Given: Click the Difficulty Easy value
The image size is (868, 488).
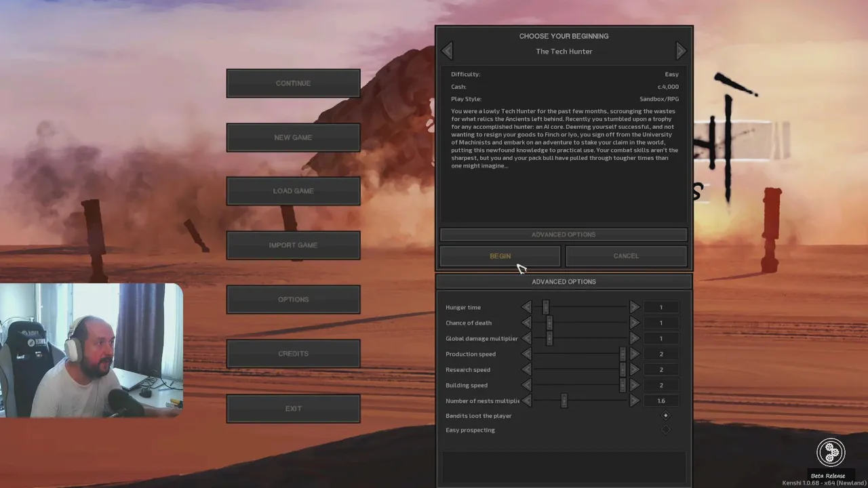Looking at the screenshot, I should click(671, 75).
